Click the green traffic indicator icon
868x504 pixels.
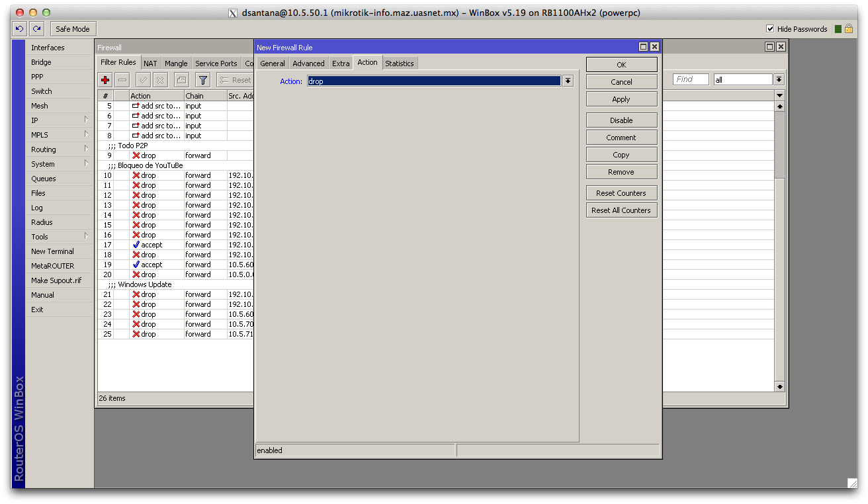click(838, 29)
